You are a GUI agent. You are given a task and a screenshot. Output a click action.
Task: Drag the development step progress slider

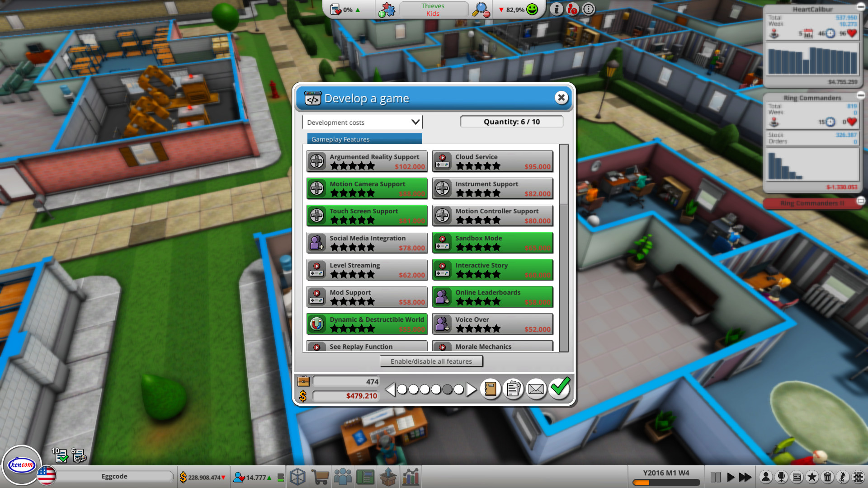(430, 389)
